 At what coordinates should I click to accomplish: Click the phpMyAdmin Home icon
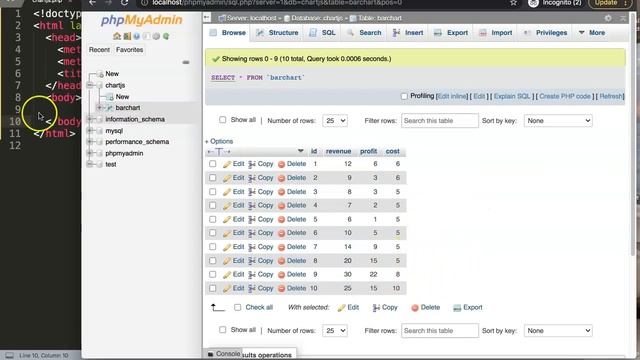(117, 36)
